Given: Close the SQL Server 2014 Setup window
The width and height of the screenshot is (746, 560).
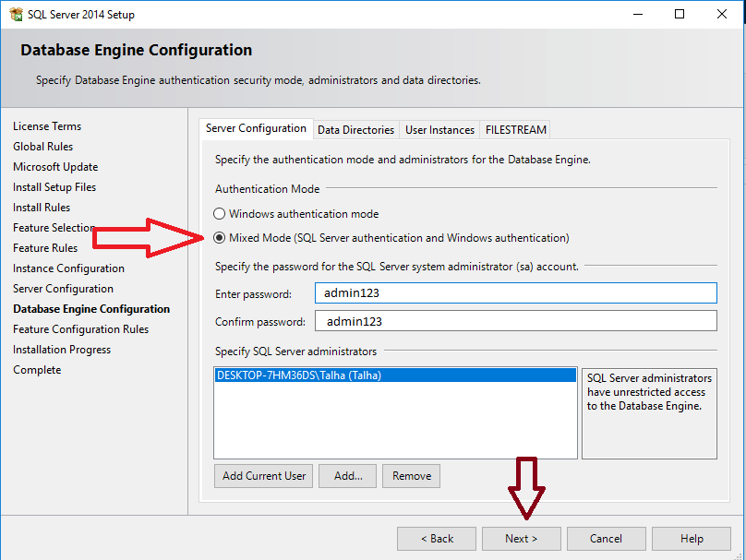Looking at the screenshot, I should [722, 14].
